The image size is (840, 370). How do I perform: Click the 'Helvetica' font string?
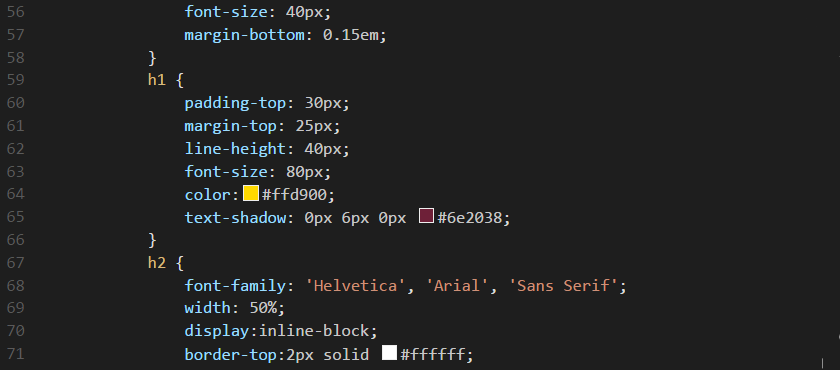pyautogui.click(x=355, y=285)
